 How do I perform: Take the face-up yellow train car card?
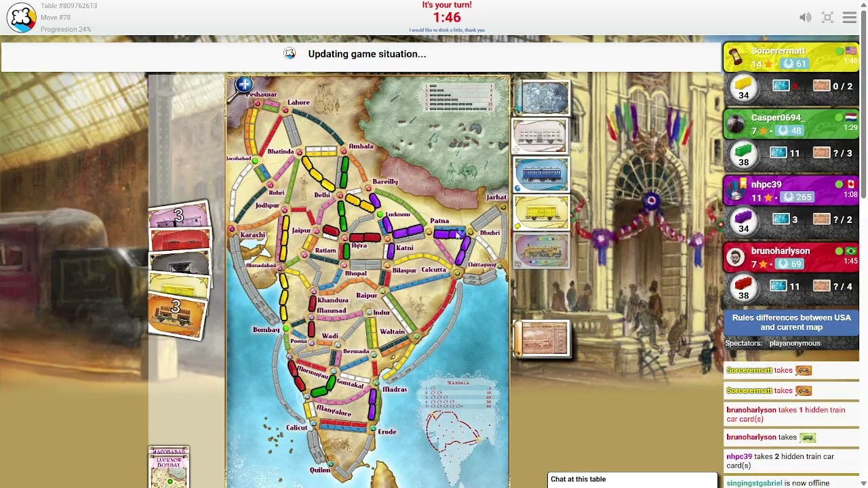pos(541,213)
